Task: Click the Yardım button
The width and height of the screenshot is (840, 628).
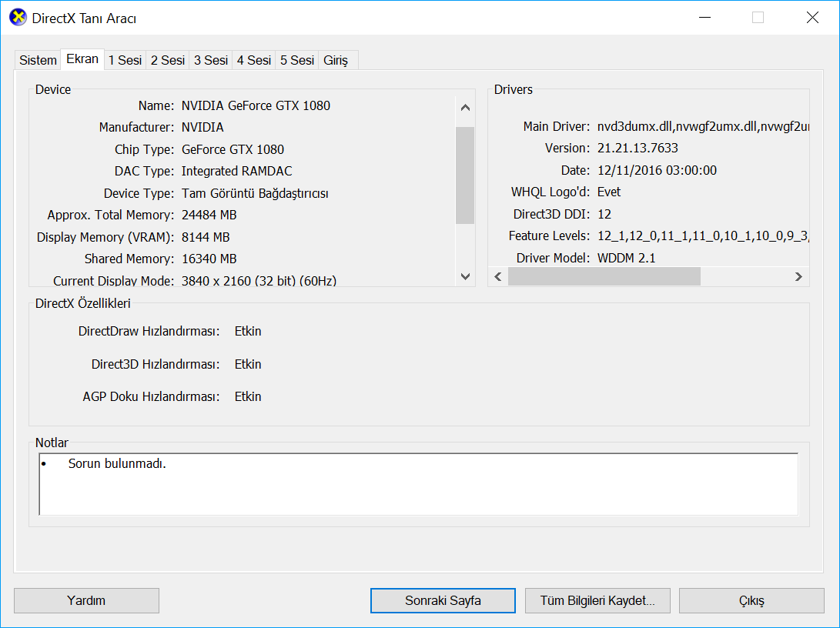Action: (x=86, y=601)
